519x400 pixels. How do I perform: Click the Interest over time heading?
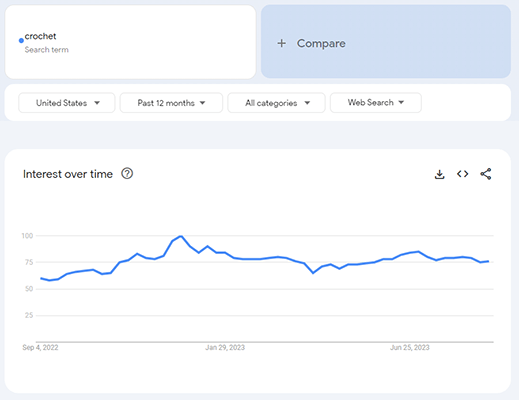click(x=68, y=174)
